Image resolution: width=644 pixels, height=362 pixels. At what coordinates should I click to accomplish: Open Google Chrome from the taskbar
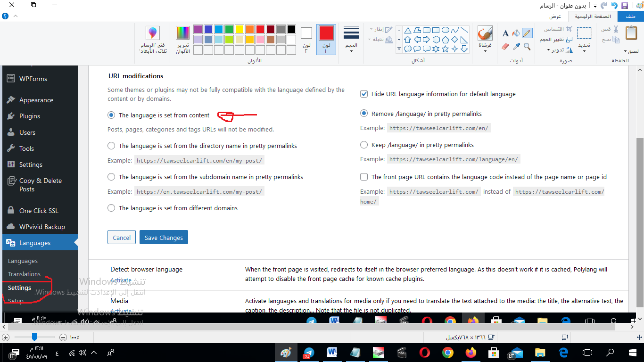pyautogui.click(x=447, y=353)
